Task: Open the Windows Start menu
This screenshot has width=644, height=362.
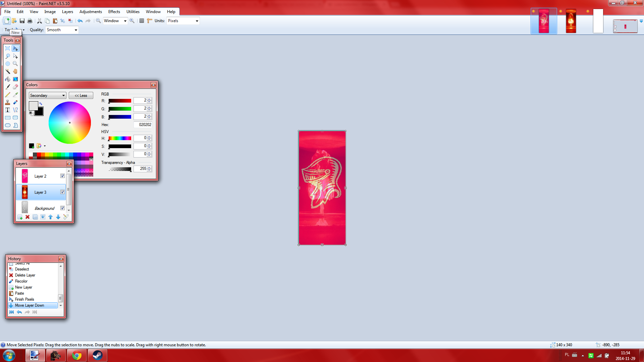Action: (9, 355)
